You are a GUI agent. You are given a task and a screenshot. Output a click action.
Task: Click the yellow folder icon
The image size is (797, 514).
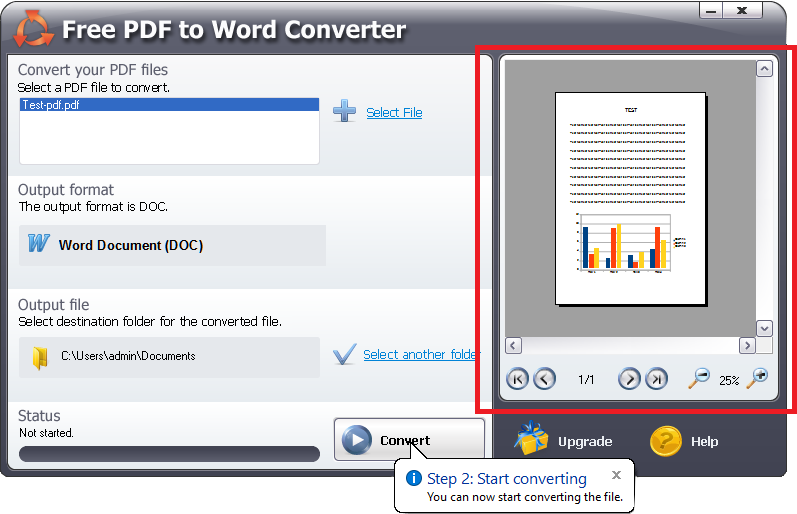point(40,357)
